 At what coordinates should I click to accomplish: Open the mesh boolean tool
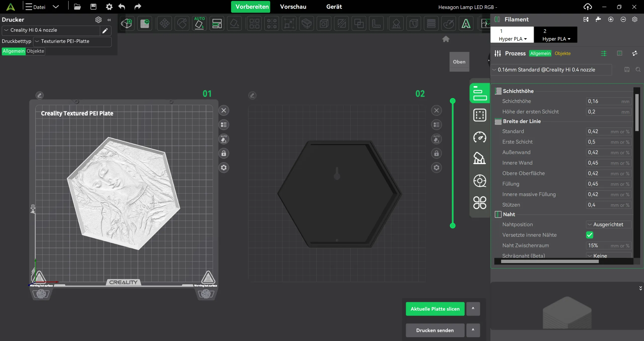(359, 24)
